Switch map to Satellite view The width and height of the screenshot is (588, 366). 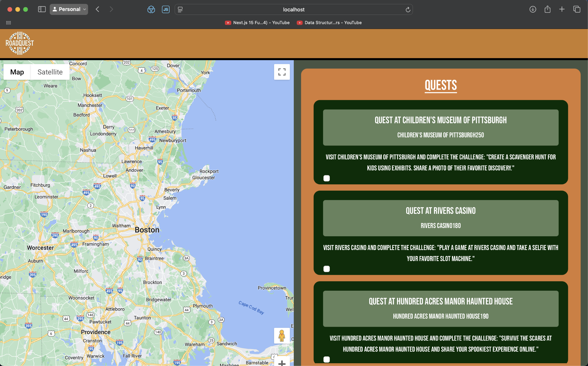50,72
